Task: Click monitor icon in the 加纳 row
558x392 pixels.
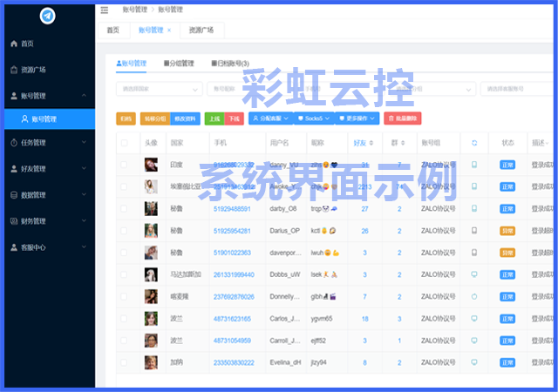Action: pos(474,362)
